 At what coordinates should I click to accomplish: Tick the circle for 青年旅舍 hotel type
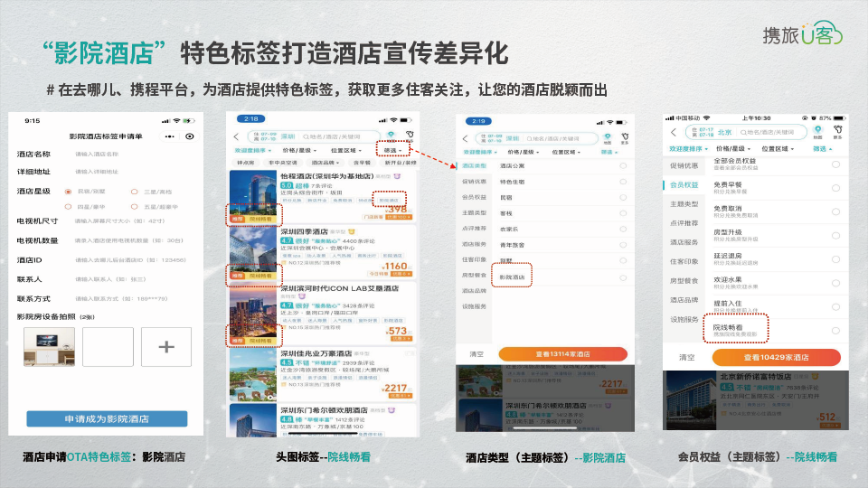(x=623, y=245)
